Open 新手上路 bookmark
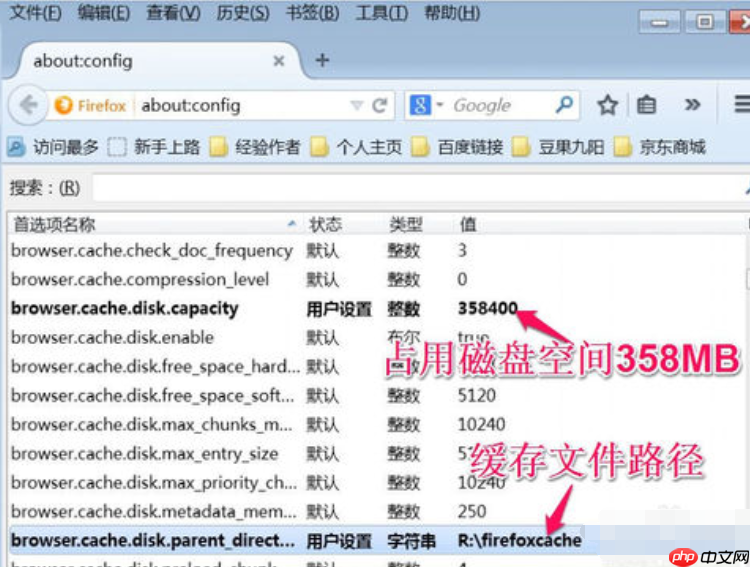 (154, 147)
